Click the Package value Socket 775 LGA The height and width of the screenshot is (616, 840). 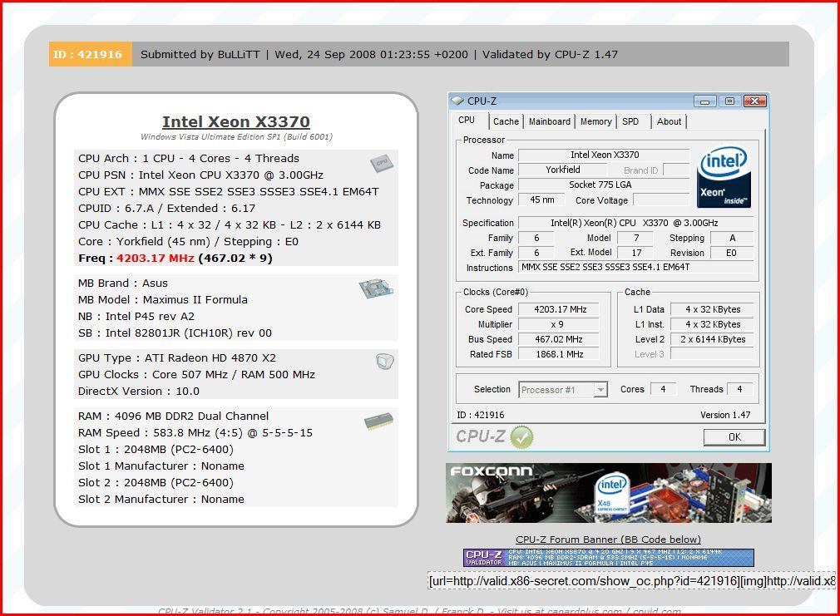pyautogui.click(x=604, y=185)
